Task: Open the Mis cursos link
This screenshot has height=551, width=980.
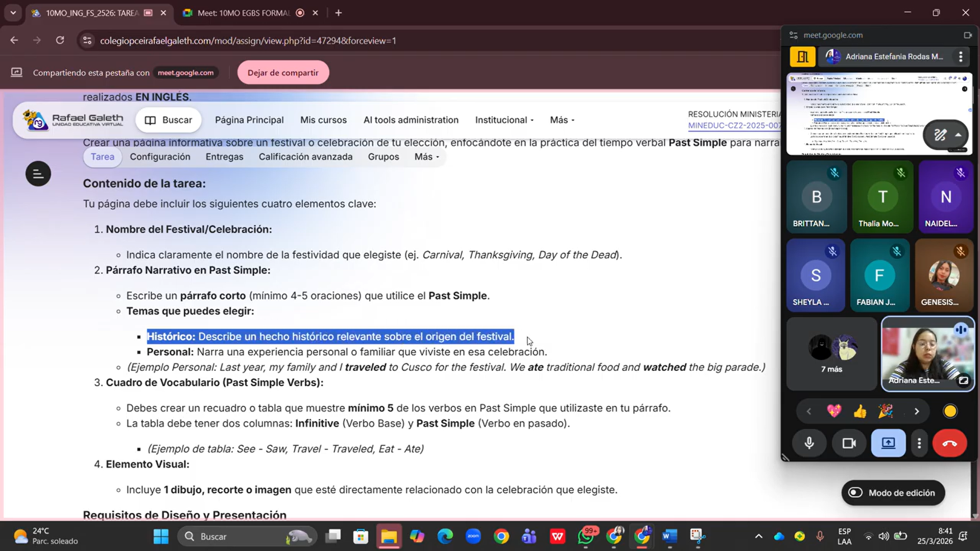Action: (x=323, y=120)
